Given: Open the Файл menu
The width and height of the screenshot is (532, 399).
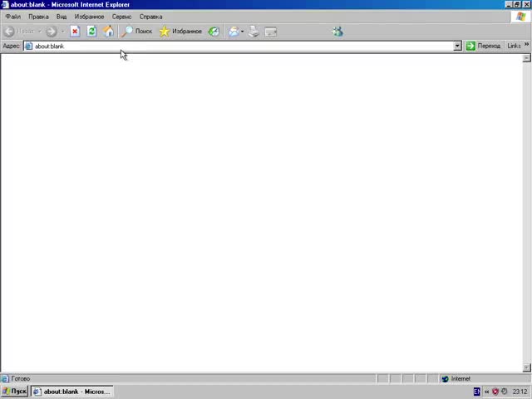Looking at the screenshot, I should (x=13, y=17).
